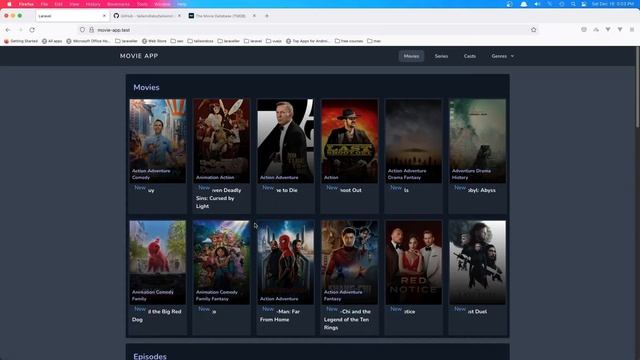This screenshot has height=360, width=640.
Task: Open Top Apps for Android bookmark
Action: (308, 41)
